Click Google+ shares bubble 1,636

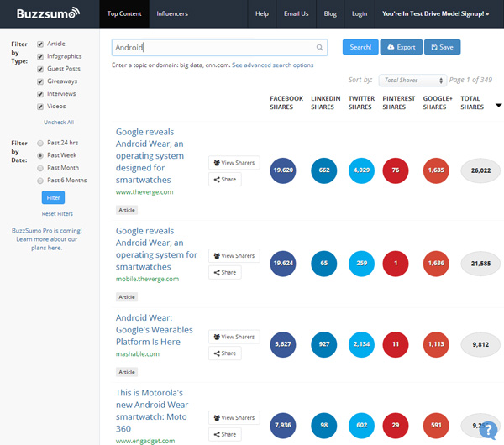point(436,264)
